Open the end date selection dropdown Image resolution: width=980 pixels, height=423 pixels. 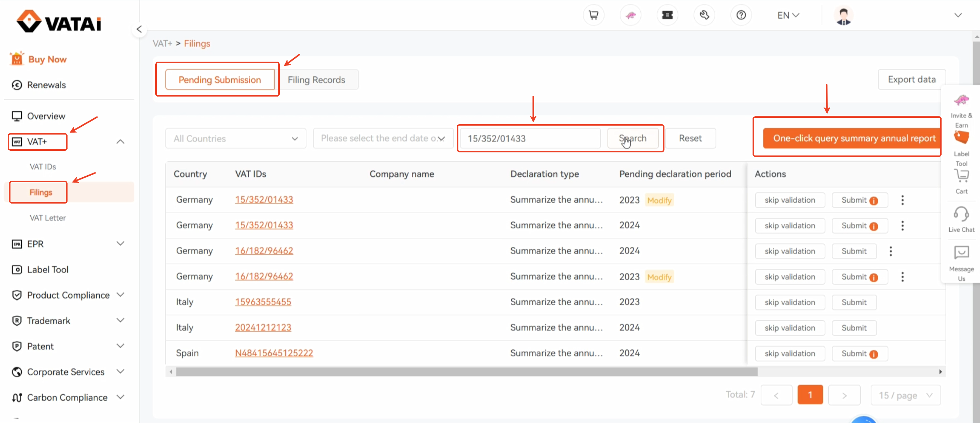(383, 138)
